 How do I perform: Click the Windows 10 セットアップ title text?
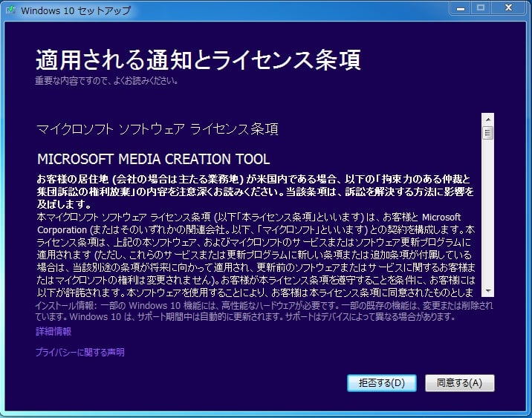[x=76, y=10]
